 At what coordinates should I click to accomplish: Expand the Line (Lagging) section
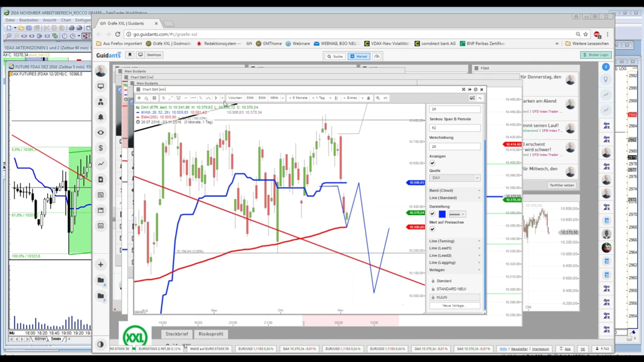pos(455,263)
